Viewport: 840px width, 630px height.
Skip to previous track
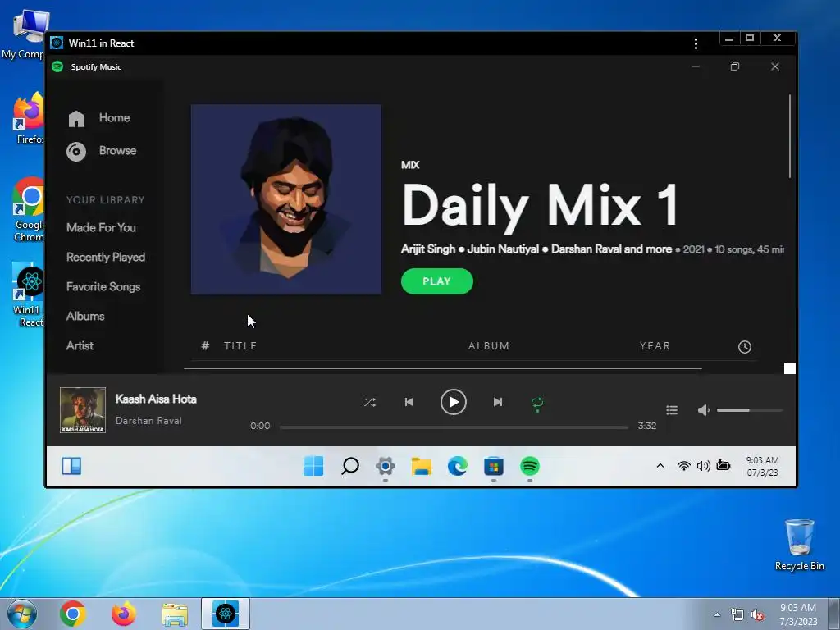click(409, 402)
